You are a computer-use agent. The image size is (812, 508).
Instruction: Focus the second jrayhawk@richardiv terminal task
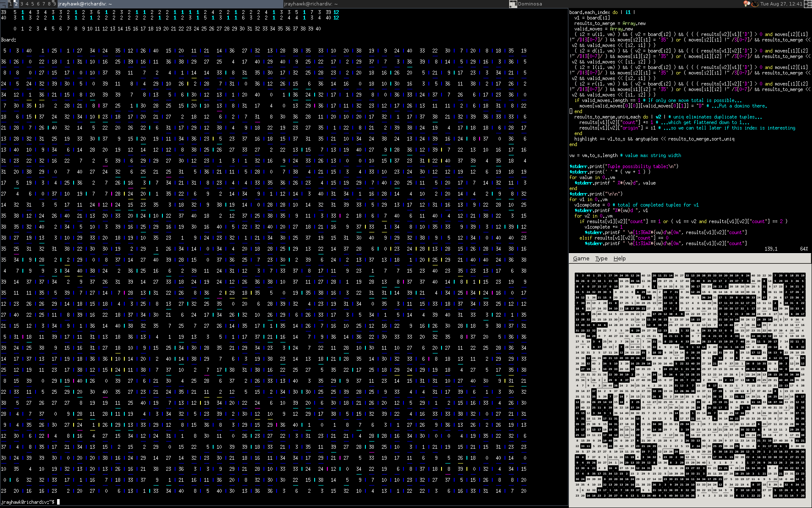[395, 4]
